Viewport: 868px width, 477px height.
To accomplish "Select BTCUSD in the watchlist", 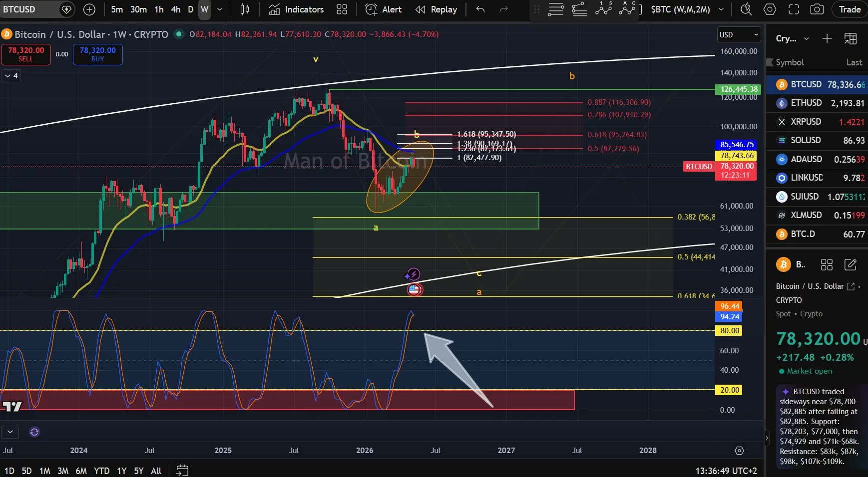I will tap(817, 84).
